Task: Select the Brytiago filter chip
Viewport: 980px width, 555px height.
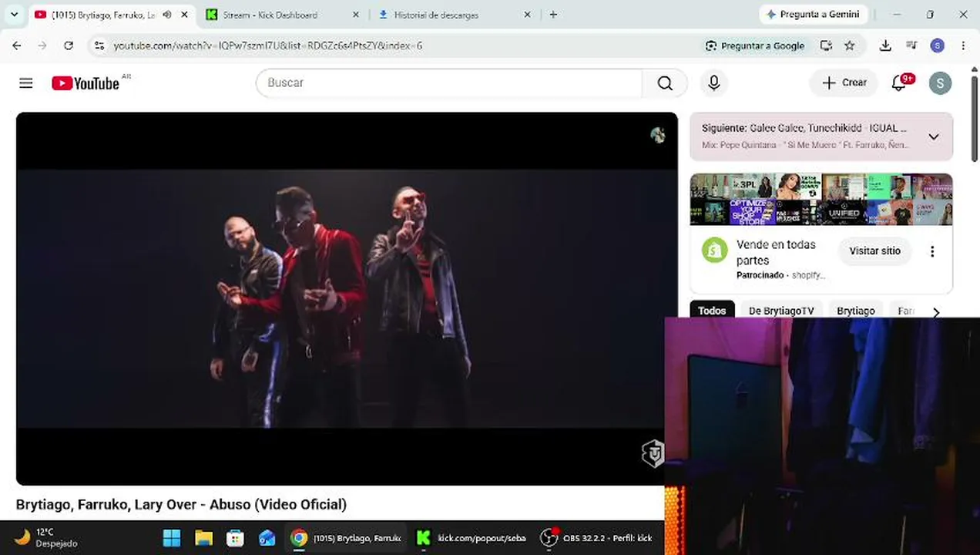Action: pos(856,311)
